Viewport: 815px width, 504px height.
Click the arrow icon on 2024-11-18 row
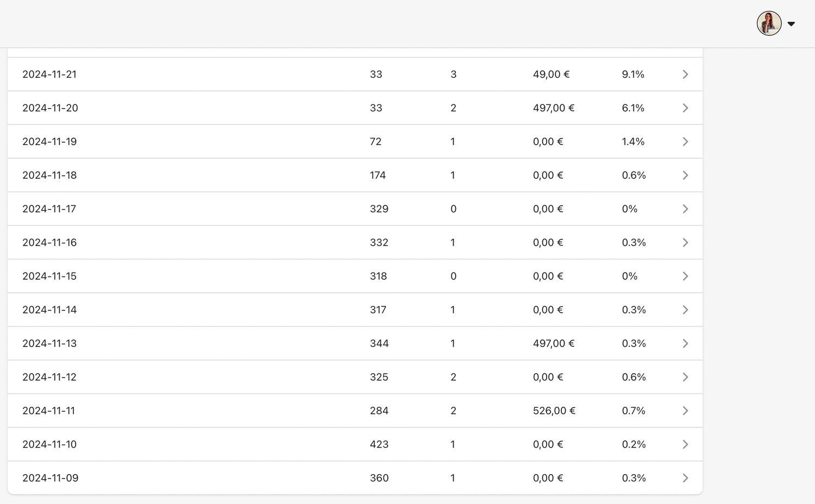pyautogui.click(x=685, y=175)
